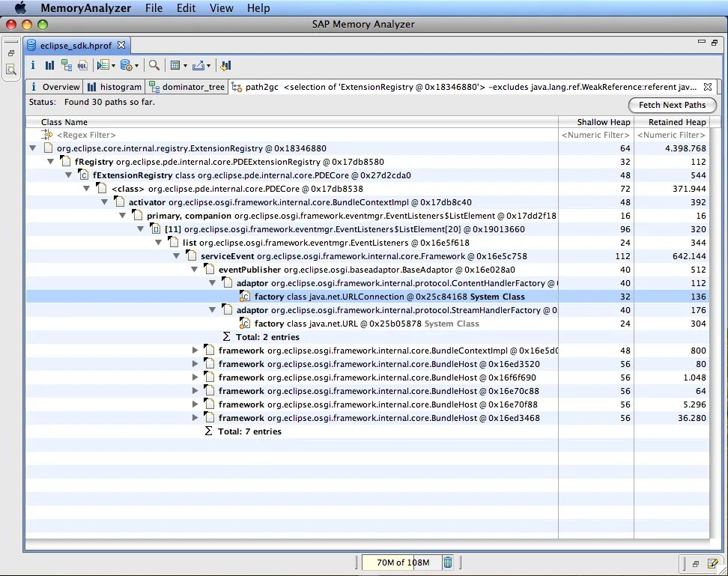
Task: Run expert system test report icon
Action: click(x=103, y=65)
